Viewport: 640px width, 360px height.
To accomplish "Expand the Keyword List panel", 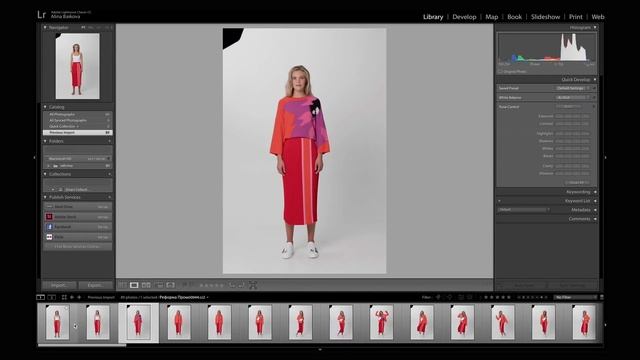I will [595, 201].
